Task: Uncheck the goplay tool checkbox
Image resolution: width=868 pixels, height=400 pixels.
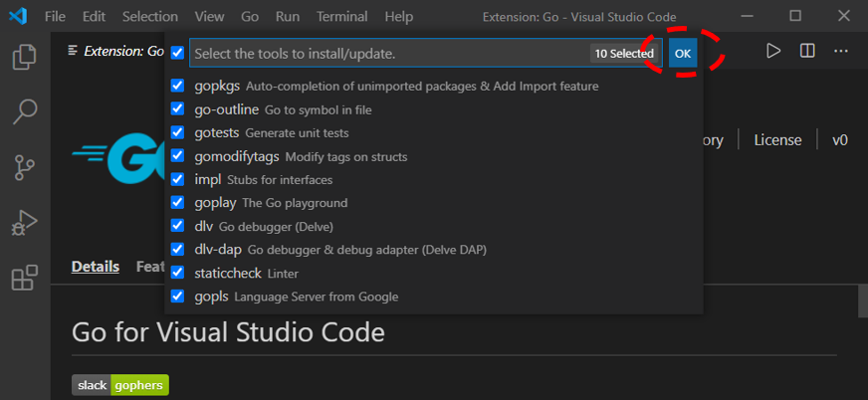Action: tap(177, 203)
